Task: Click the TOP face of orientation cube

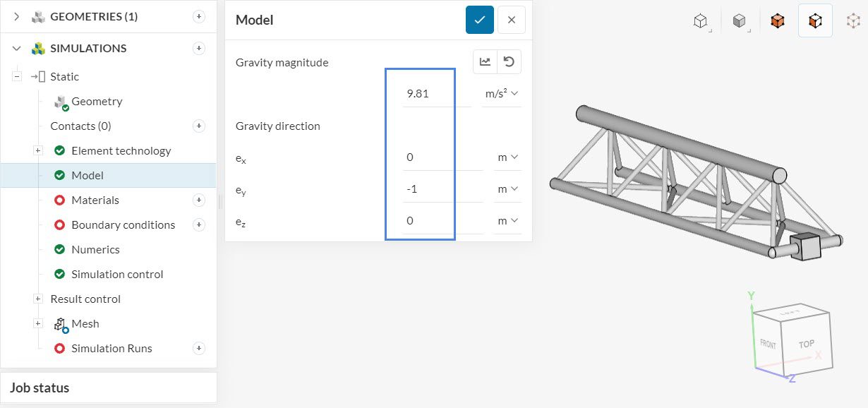Action: click(806, 344)
